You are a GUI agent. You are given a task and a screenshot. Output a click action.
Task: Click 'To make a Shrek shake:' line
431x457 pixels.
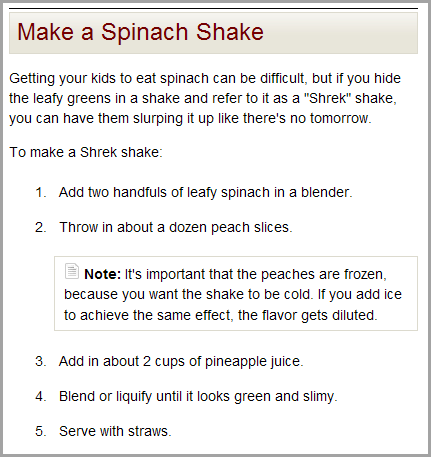point(86,152)
